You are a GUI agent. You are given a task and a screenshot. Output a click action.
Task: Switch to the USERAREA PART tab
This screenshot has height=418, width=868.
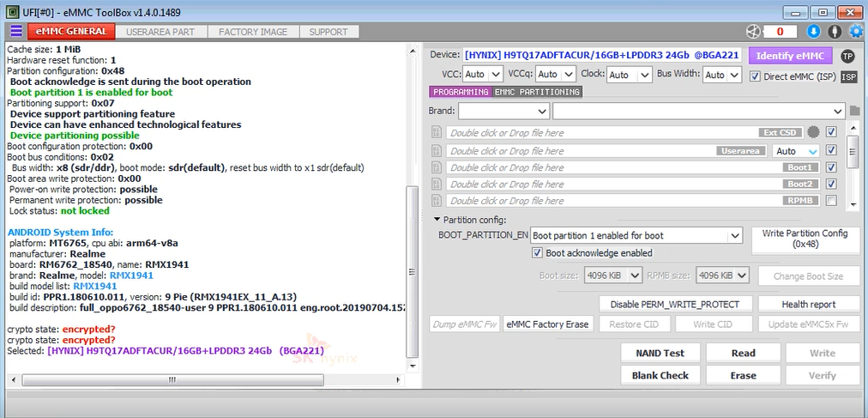tap(160, 32)
